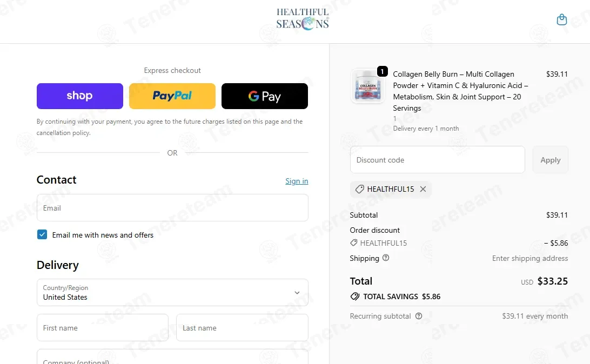Open the shopping bag cart icon
Image resolution: width=590 pixels, height=364 pixels.
click(561, 19)
